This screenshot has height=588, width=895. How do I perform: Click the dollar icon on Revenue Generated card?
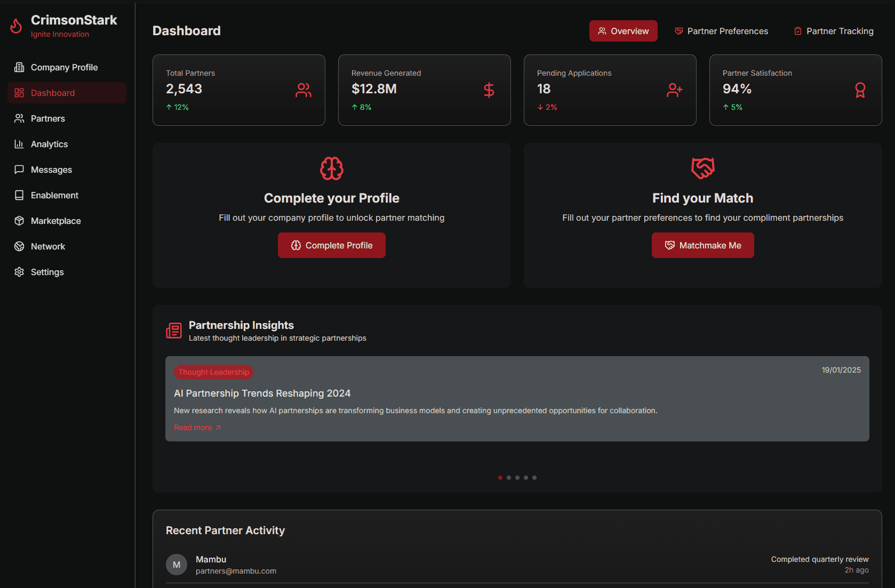tap(489, 90)
